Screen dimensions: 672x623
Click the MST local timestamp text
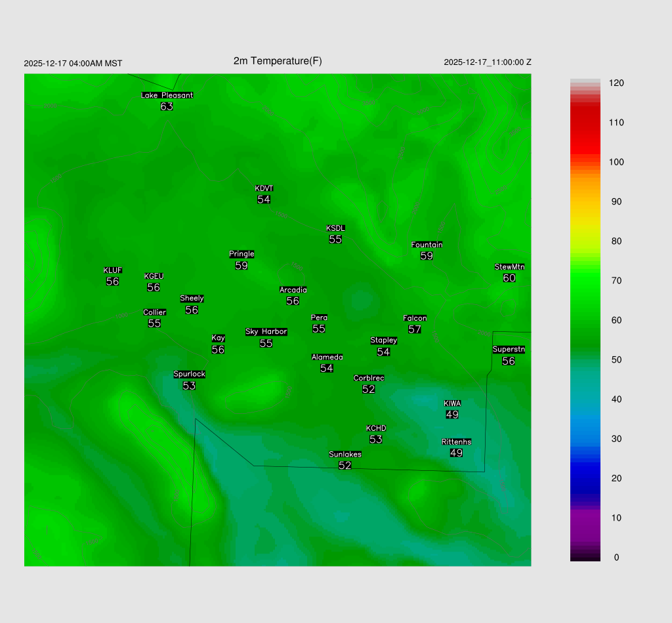point(73,64)
